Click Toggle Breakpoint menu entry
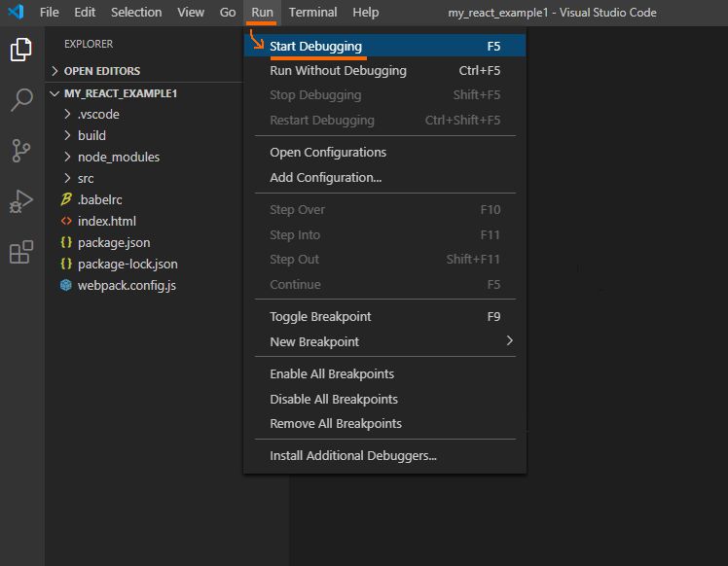 pyautogui.click(x=320, y=316)
